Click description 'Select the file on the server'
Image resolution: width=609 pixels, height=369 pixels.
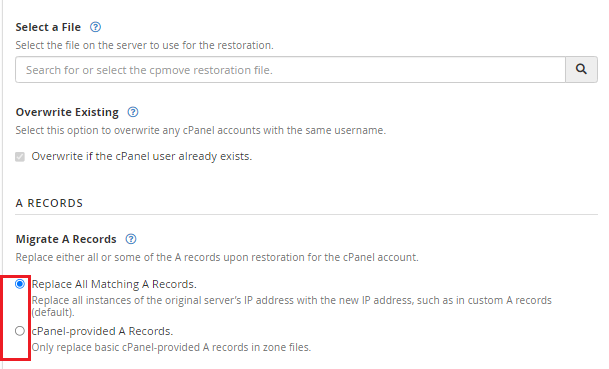[144, 45]
